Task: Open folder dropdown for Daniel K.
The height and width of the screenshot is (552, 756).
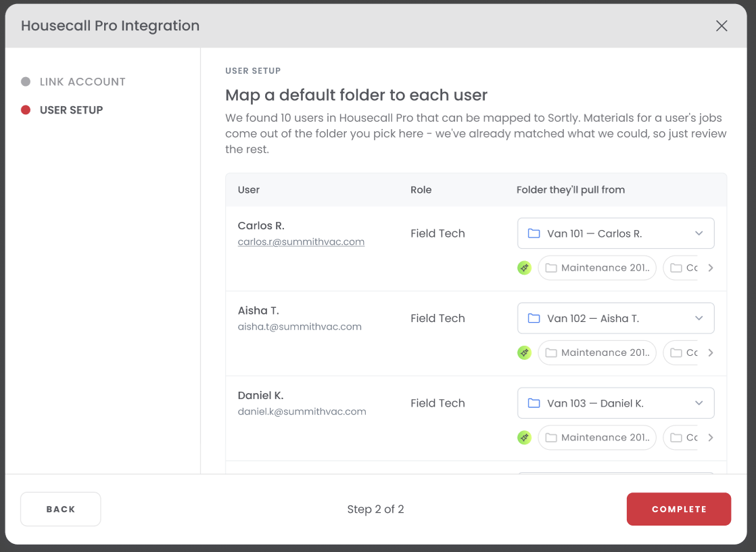Action: (x=616, y=403)
